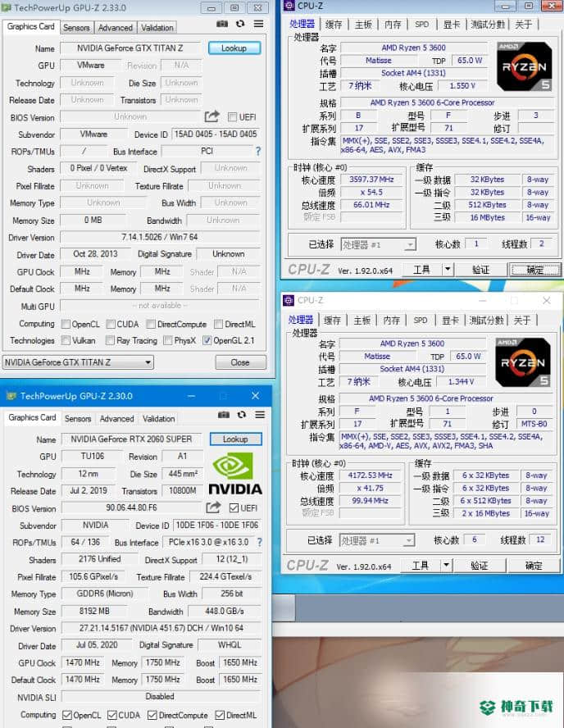This screenshot has width=564, height=728.
Task: Click the NVIDIA logo in GPU-Z 2.30.0
Action: click(235, 474)
